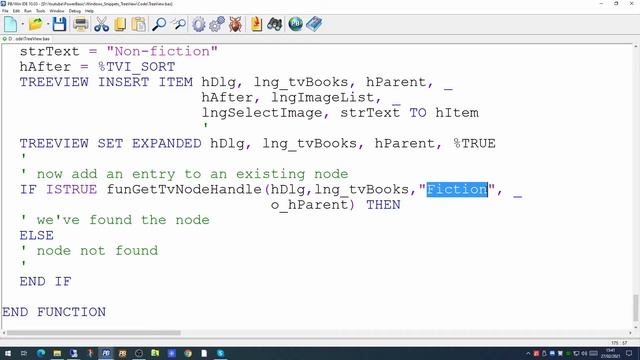The height and width of the screenshot is (360, 640).
Task: Click the END FUNCTION line
Action: 54,312
